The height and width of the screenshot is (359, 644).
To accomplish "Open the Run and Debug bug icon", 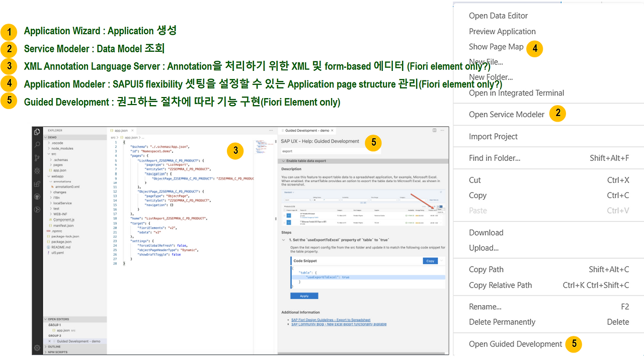I will (x=37, y=170).
